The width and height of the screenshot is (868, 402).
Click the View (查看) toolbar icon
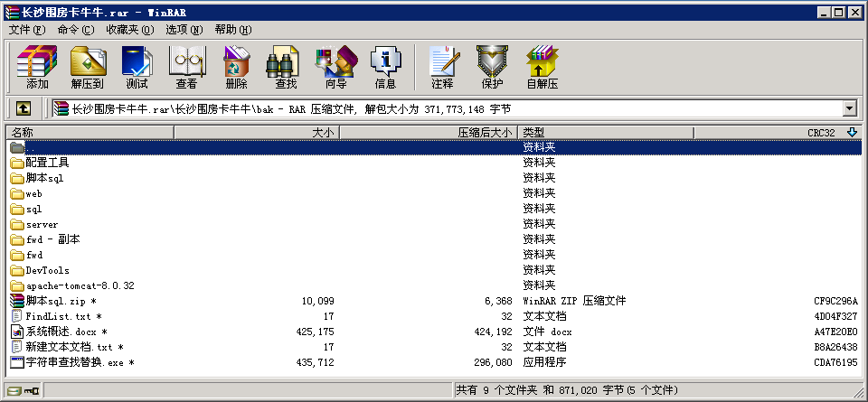click(186, 67)
